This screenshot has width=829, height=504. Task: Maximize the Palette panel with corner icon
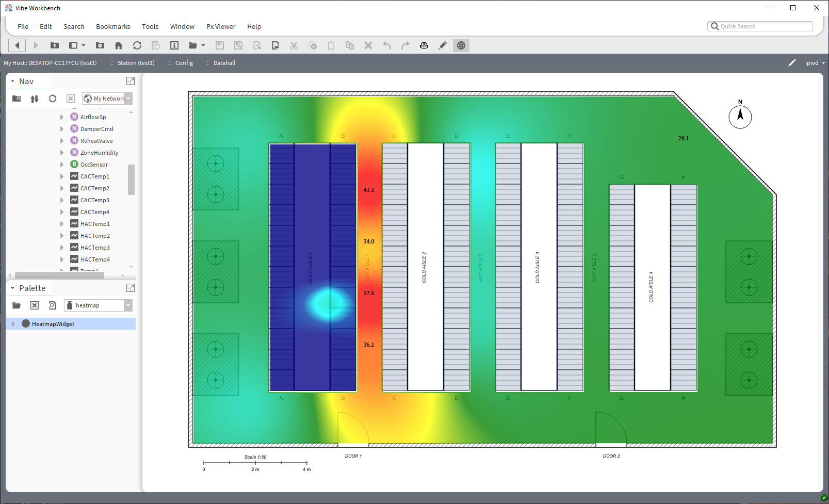(131, 288)
